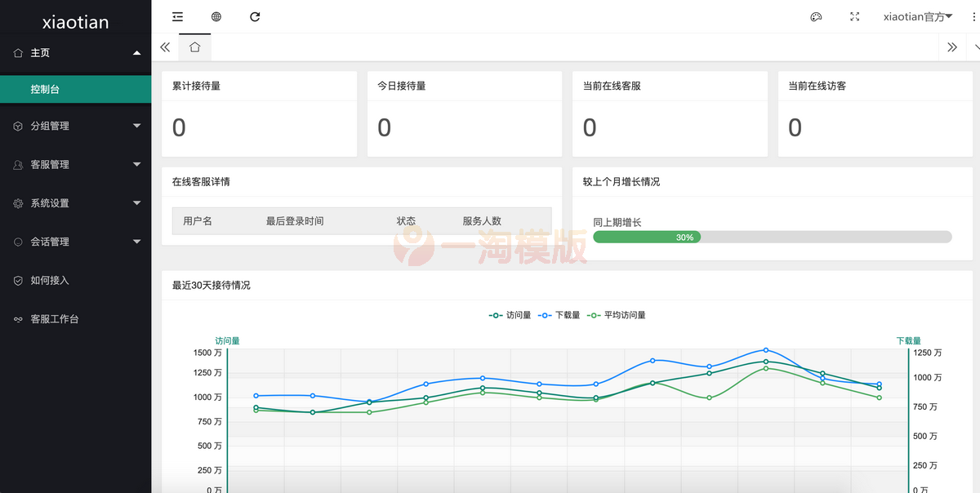This screenshot has height=493, width=980.
Task: Open the theme palette icon
Action: pos(815,16)
